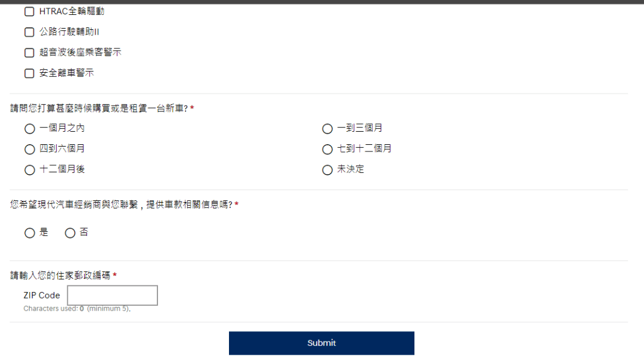
Task: Select the 一個月之內 radio button
Action: tap(30, 129)
